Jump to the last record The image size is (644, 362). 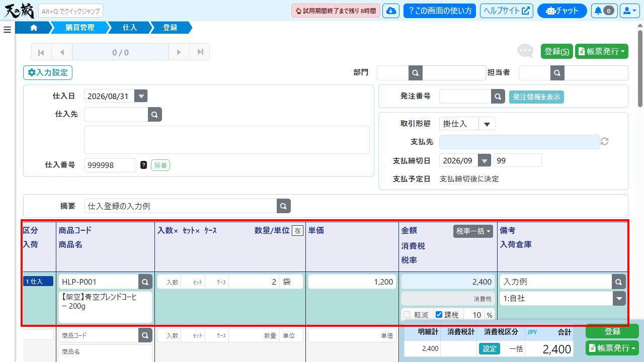[x=200, y=52]
